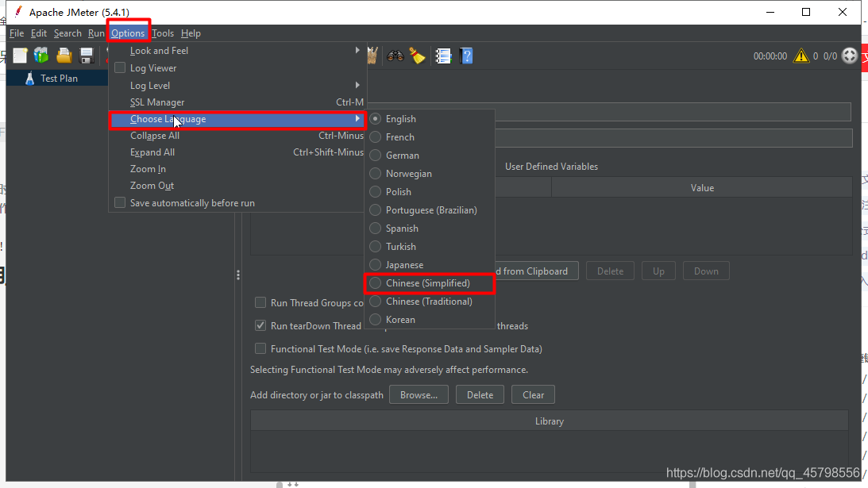The height and width of the screenshot is (488, 868).
Task: Click Add from Clipboard button
Action: (x=536, y=271)
